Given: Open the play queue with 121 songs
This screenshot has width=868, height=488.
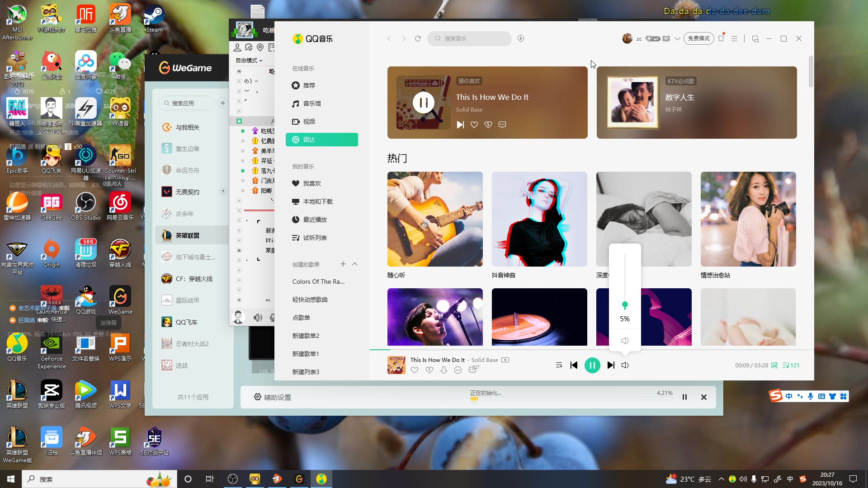Looking at the screenshot, I should point(791,365).
